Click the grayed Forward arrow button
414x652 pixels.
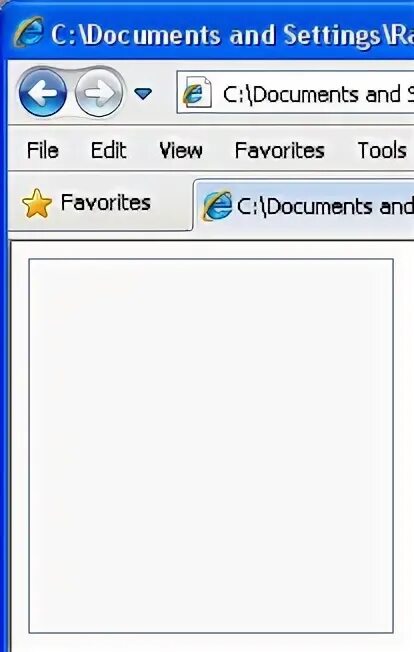99,92
